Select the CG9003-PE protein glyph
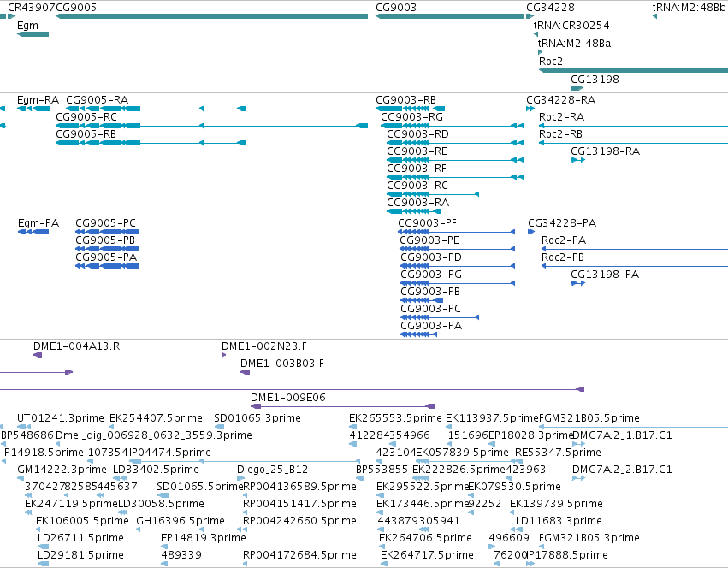Screen dimensions: 728x568 (458, 249)
